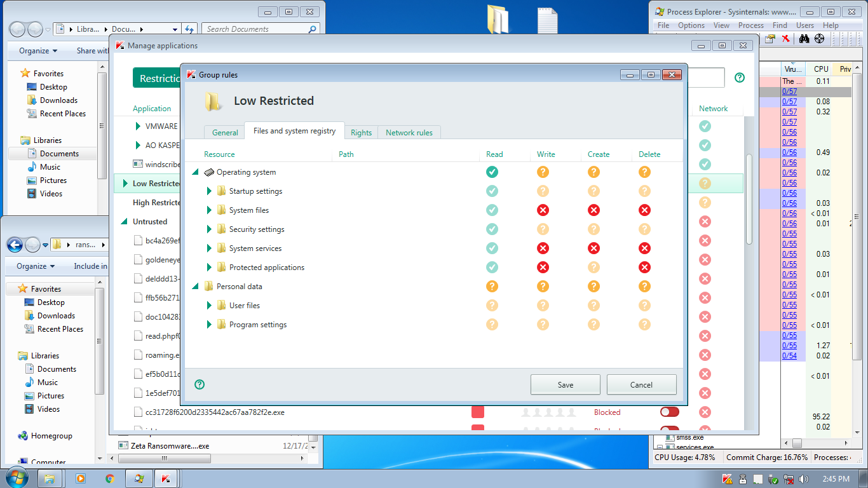Save the Low Restricted group rules
The height and width of the screenshot is (488, 868).
point(566,384)
